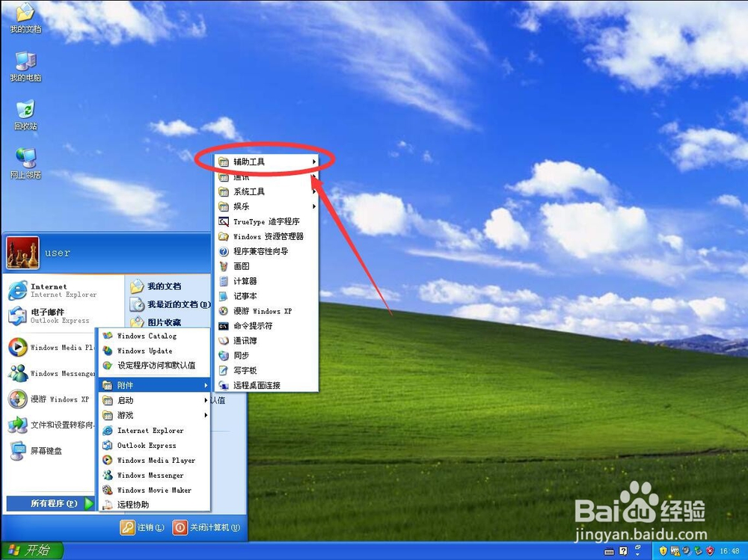Viewport: 748px width, 560px height.
Task: Open 我的文档 in start menu right column
Action: [x=156, y=286]
